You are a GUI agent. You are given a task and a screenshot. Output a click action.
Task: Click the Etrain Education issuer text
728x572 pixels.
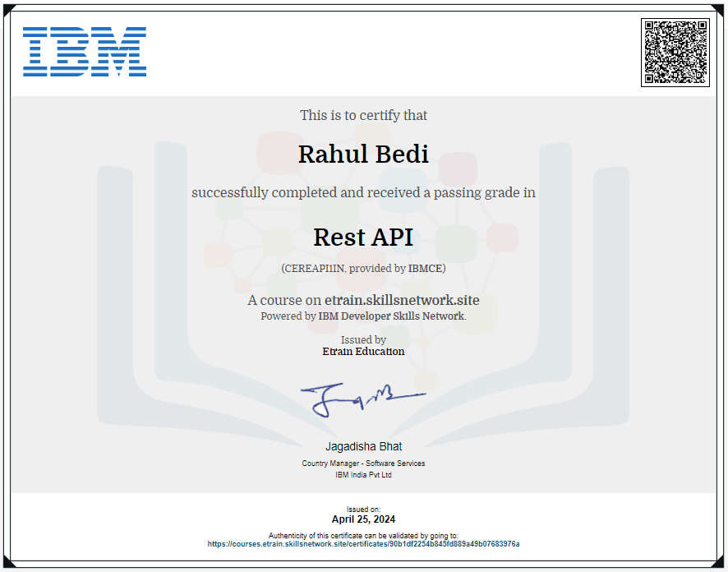pos(364,351)
